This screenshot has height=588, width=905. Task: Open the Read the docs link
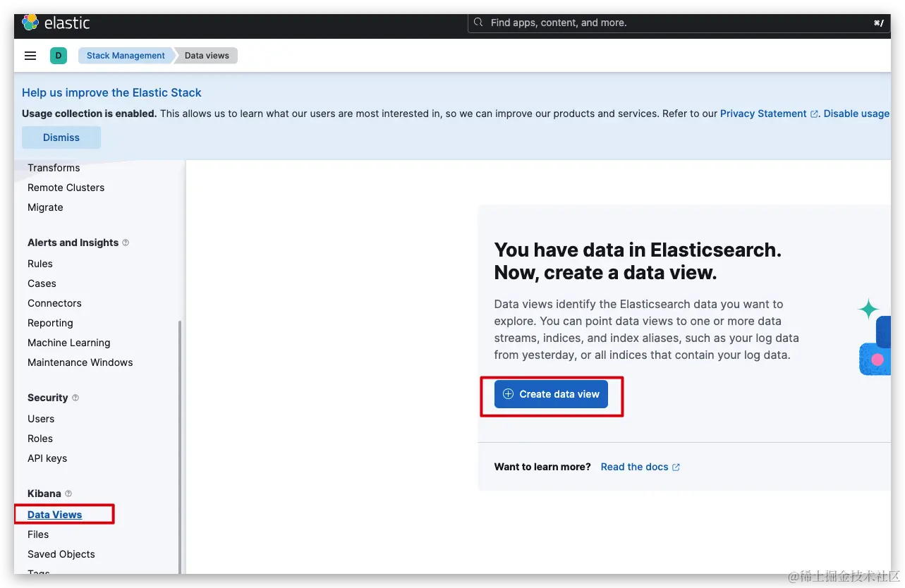[634, 467]
